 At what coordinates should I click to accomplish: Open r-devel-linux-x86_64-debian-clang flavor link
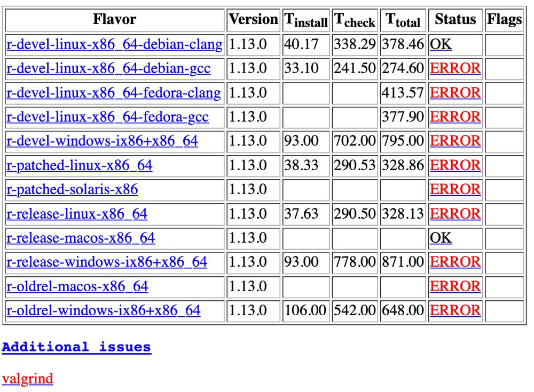(x=114, y=45)
